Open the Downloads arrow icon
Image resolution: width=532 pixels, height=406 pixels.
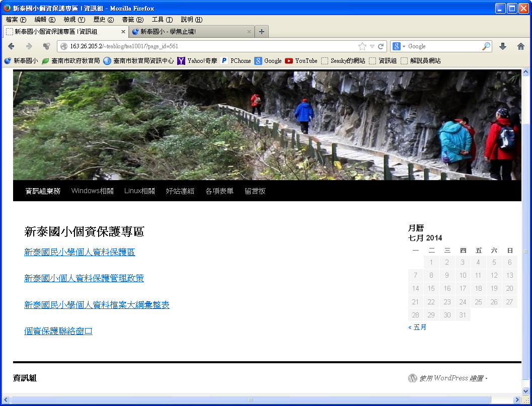pos(502,46)
